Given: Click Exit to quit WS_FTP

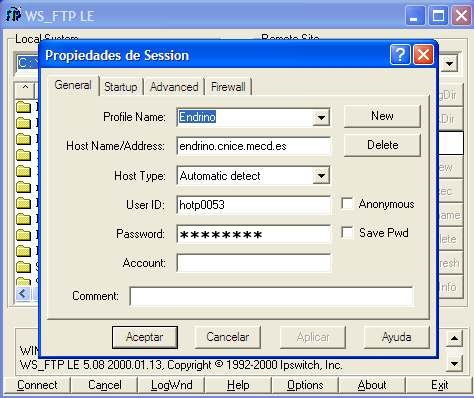Looking at the screenshot, I should point(439,385).
